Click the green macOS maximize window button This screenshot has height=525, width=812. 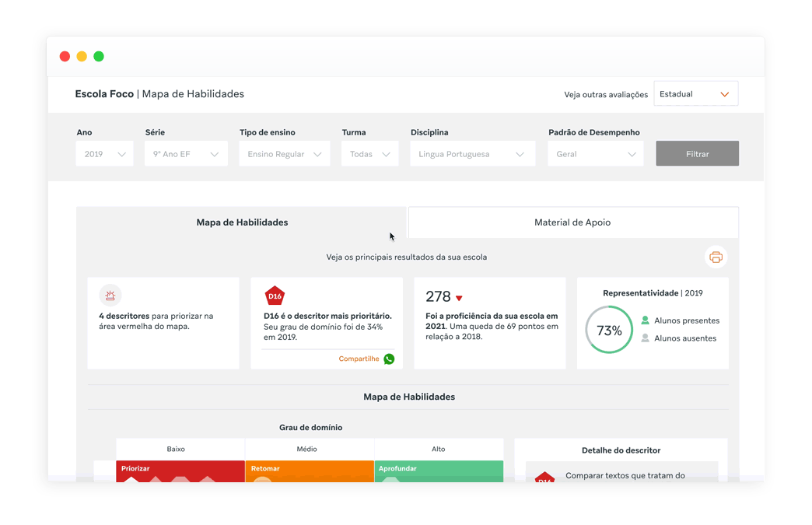(x=99, y=57)
